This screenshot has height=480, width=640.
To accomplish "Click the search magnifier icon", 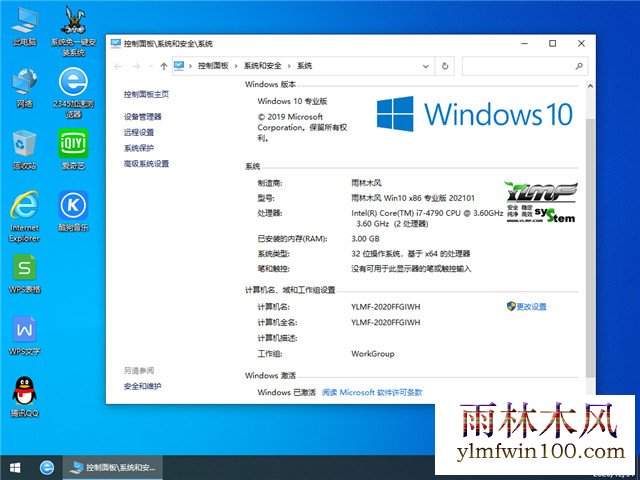I will (x=579, y=66).
